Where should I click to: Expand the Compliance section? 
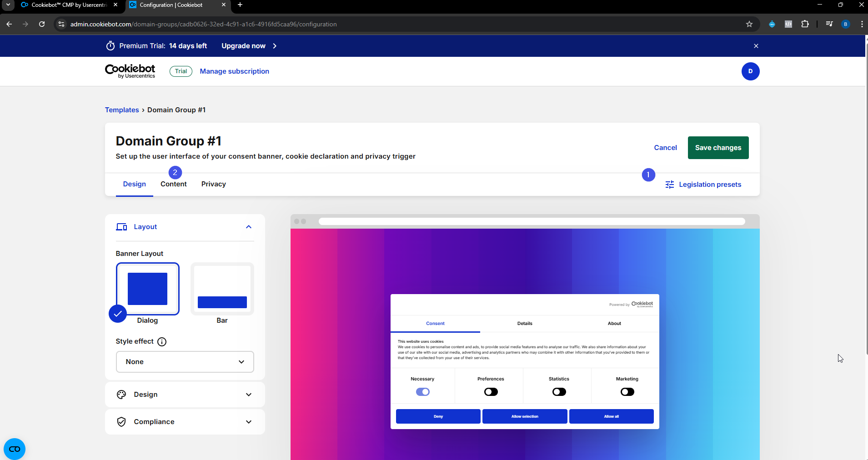185,422
